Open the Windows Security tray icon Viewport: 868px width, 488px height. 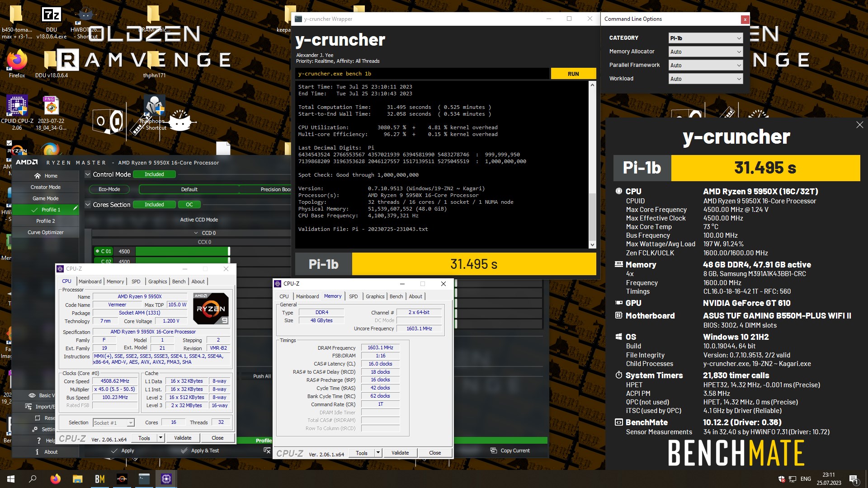coord(782,479)
